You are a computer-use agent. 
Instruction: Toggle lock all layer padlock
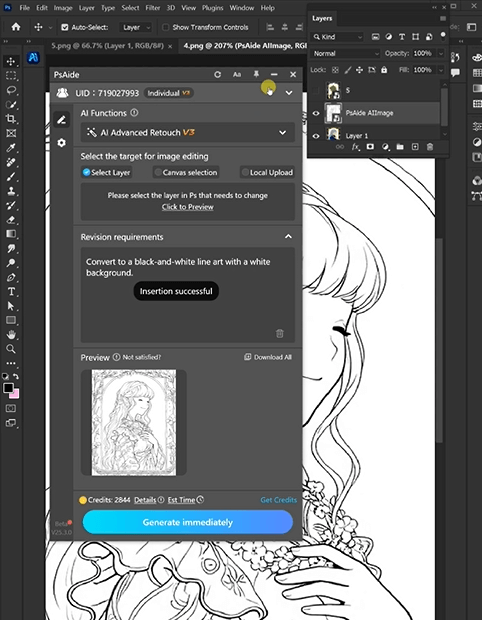(x=384, y=70)
